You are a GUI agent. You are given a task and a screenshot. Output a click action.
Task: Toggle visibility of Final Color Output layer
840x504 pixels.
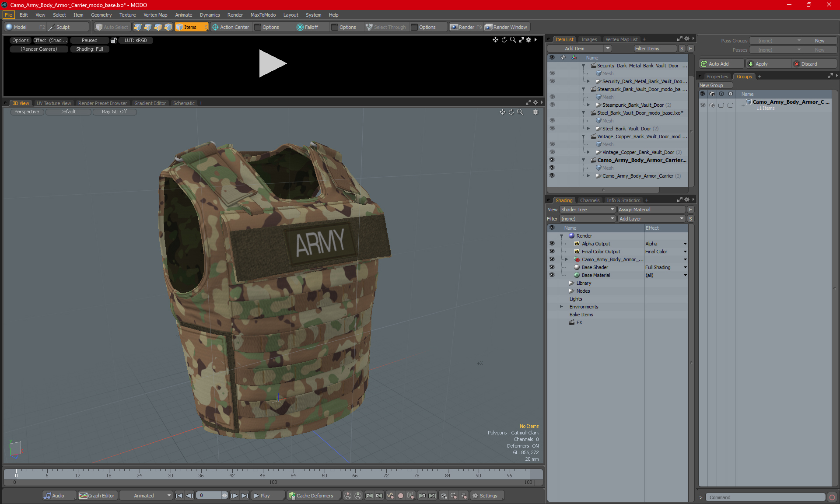[x=552, y=252]
